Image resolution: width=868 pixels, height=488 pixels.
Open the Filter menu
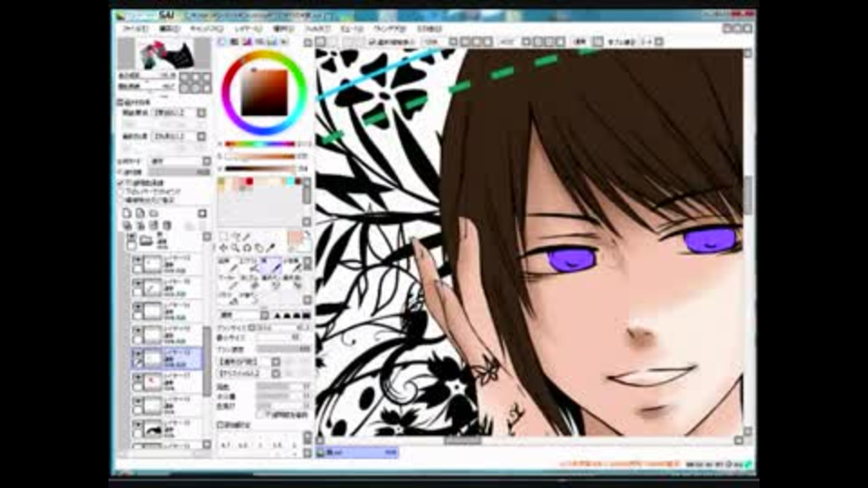click(x=317, y=29)
